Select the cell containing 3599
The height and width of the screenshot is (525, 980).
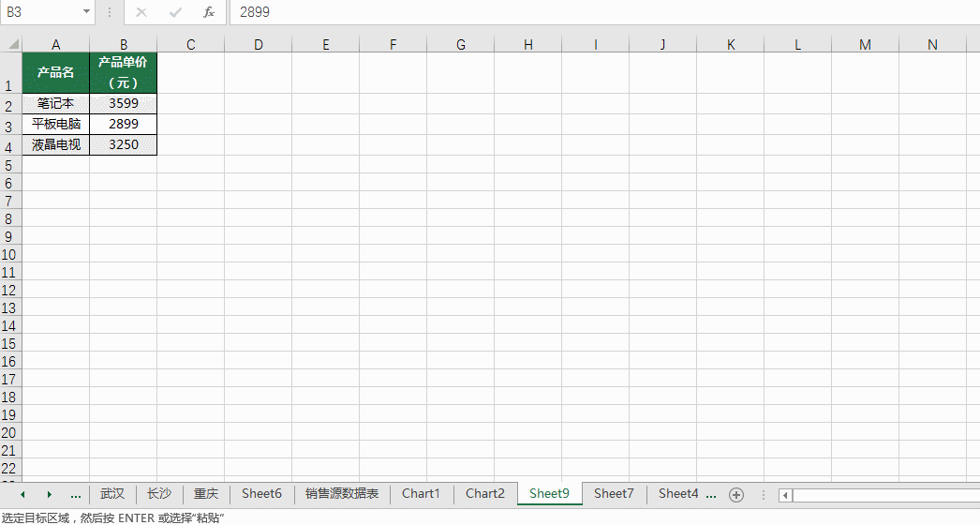[123, 104]
